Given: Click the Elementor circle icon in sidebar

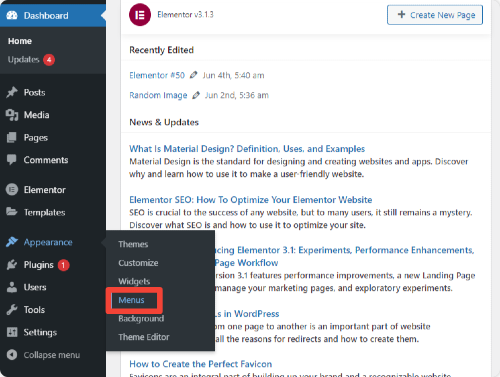Looking at the screenshot, I should (x=12, y=190).
